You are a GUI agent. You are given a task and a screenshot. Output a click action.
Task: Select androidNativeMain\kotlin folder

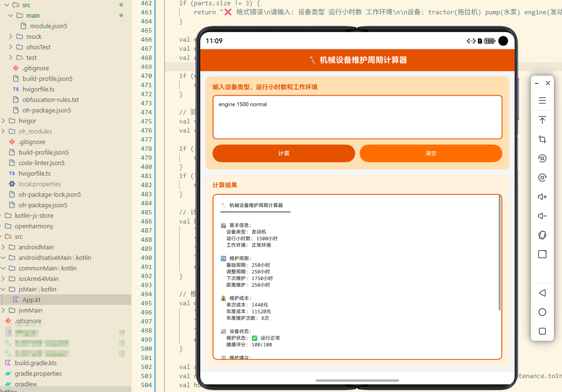pyautogui.click(x=55, y=258)
